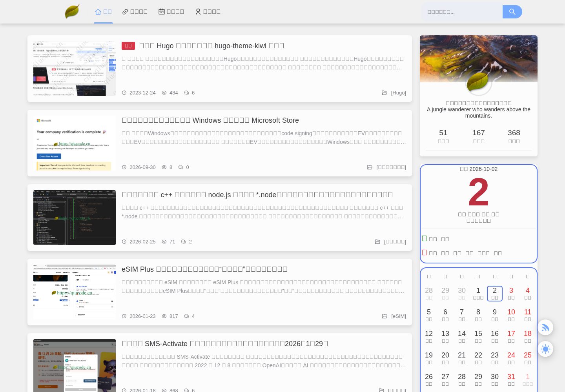
Task: Click comment icon on the 2023-12-24 post
Action: (x=187, y=93)
